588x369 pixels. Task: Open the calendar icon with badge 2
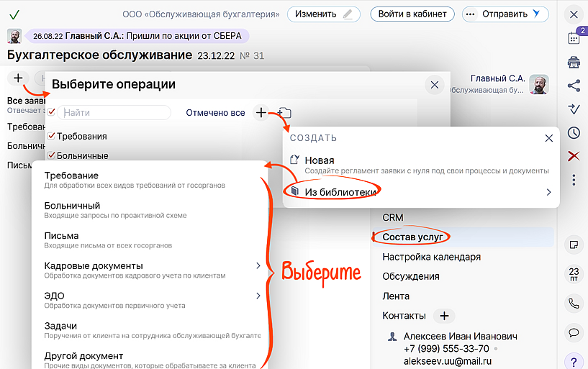(x=574, y=38)
